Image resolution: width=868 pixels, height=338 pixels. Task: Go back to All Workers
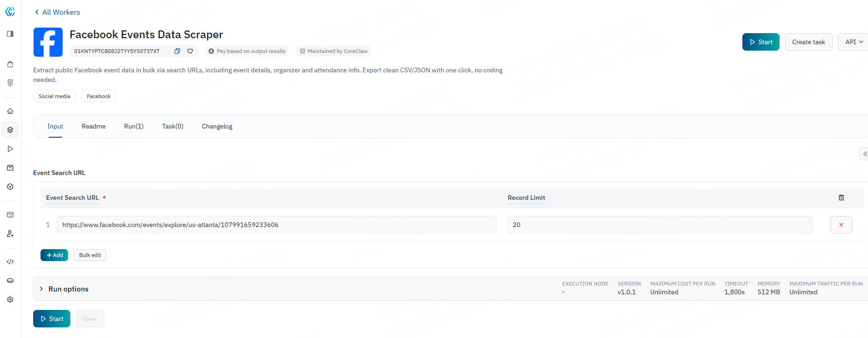pyautogui.click(x=57, y=12)
